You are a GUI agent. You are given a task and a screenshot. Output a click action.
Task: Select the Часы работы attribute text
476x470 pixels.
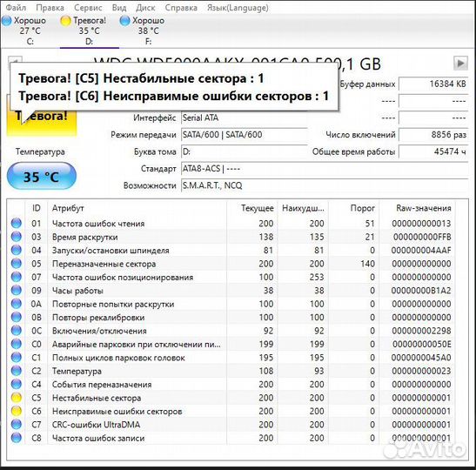tap(77, 291)
